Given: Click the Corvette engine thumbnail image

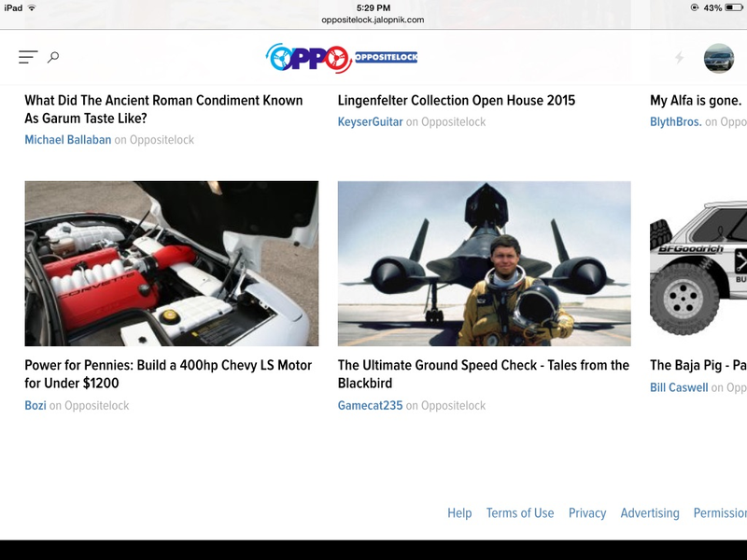Looking at the screenshot, I should [172, 263].
